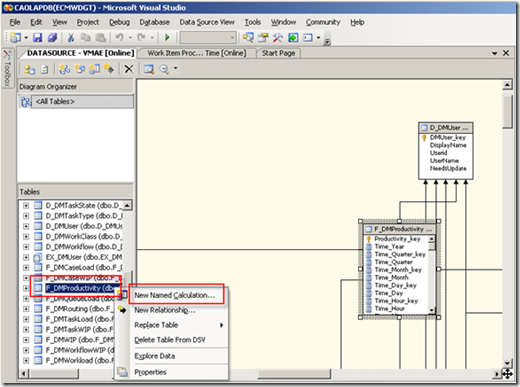The height and width of the screenshot is (387, 520).
Task: Select the D_DMUser table header in diagram
Action: [x=446, y=128]
